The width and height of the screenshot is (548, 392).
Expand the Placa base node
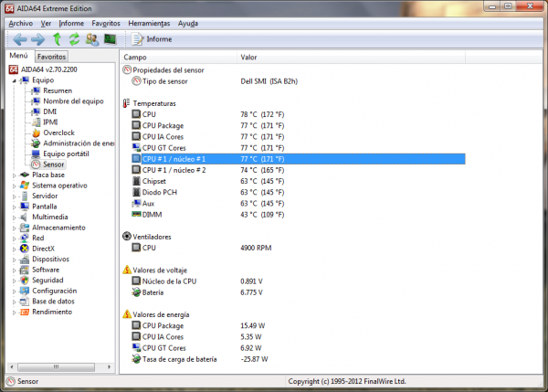coord(14,175)
